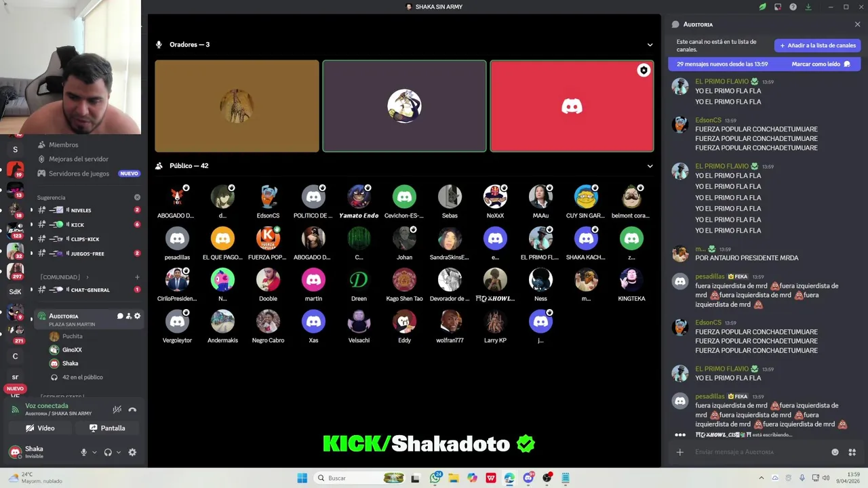Turn on camera with Vídeo button
This screenshot has width=868, height=488.
point(40,428)
